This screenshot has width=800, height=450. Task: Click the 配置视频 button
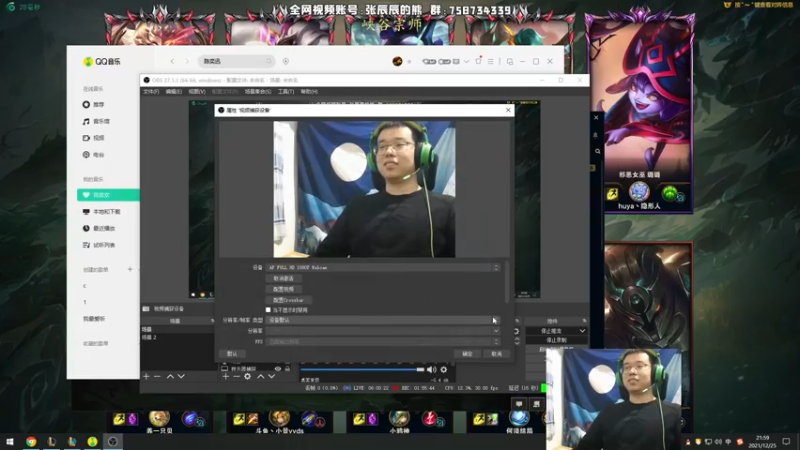[283, 289]
